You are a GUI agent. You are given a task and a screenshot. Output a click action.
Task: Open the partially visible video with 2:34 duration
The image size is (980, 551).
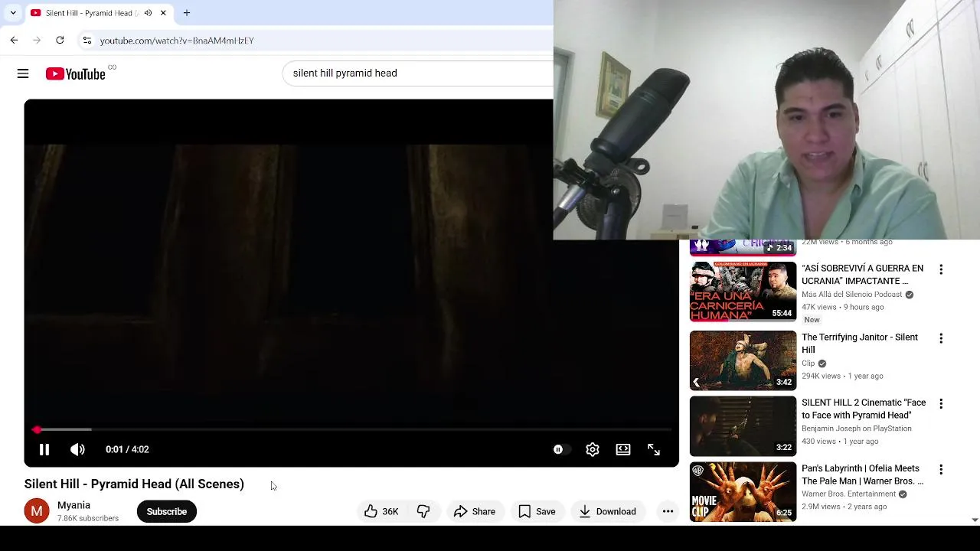743,247
